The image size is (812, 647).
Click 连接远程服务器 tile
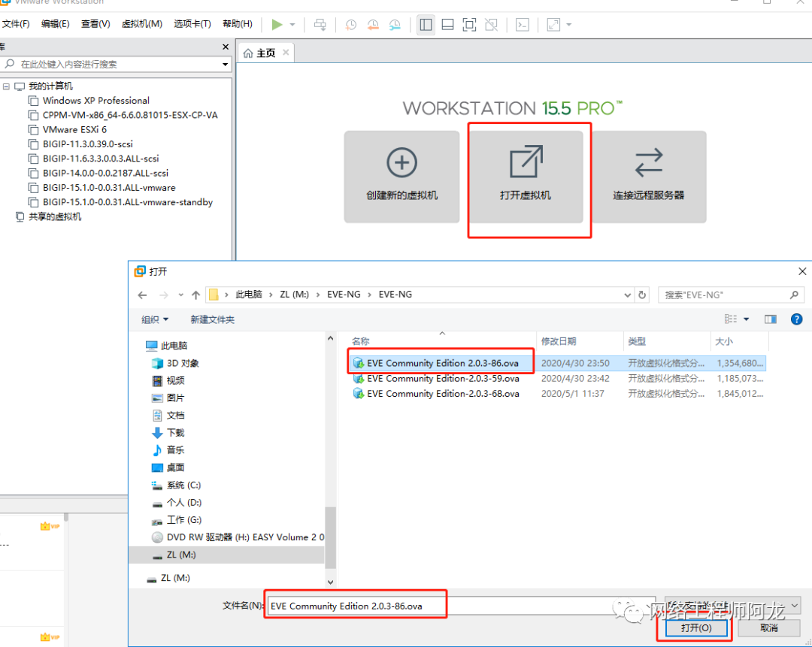(x=649, y=177)
